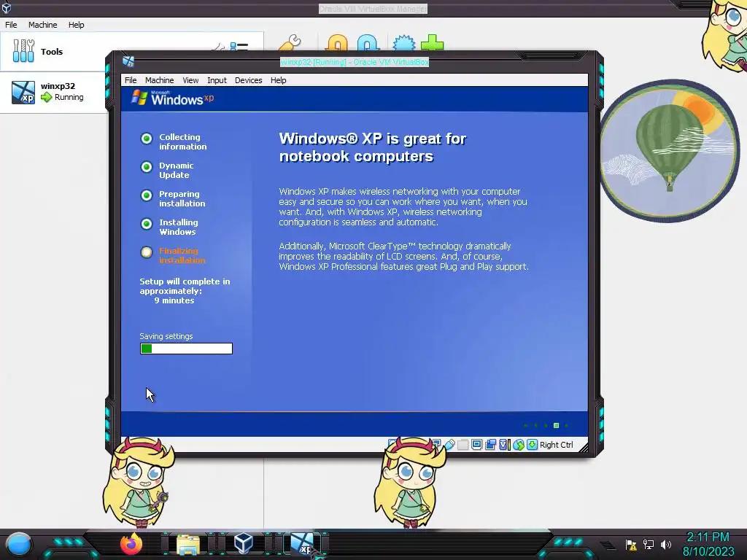This screenshot has width=747, height=560.
Task: Switch to VirtualBox Manager taskbar button
Action: pyautogui.click(x=244, y=543)
